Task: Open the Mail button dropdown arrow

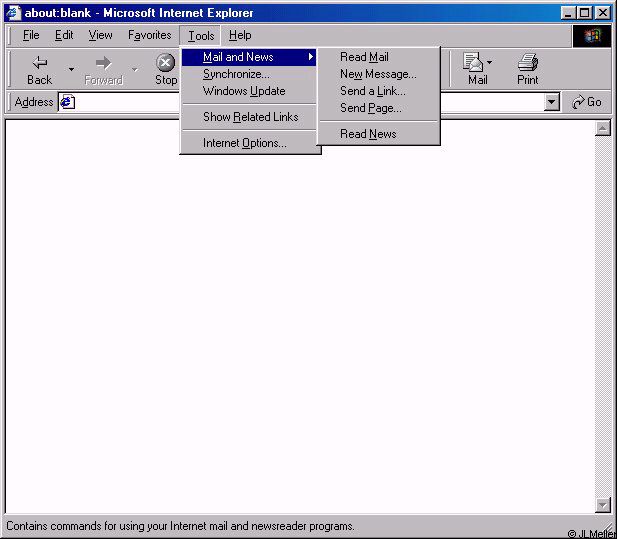Action: click(489, 63)
